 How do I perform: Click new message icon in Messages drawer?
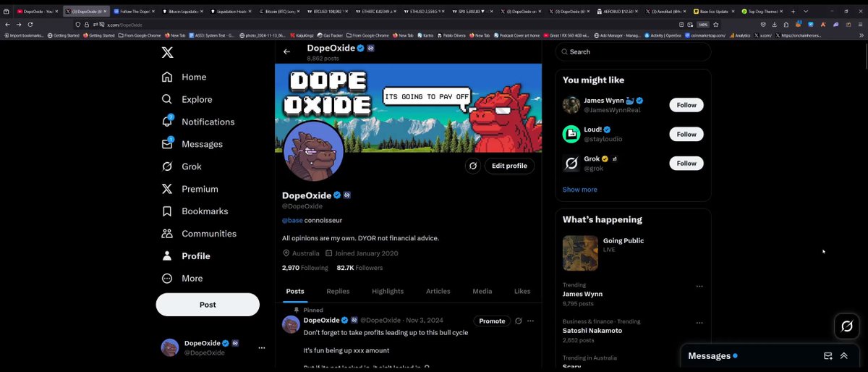(828, 356)
